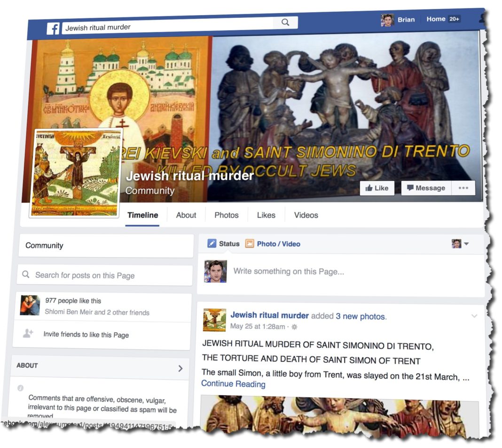The image size is (502, 448).
Task: Click the Continue Reading link
Action: [233, 384]
